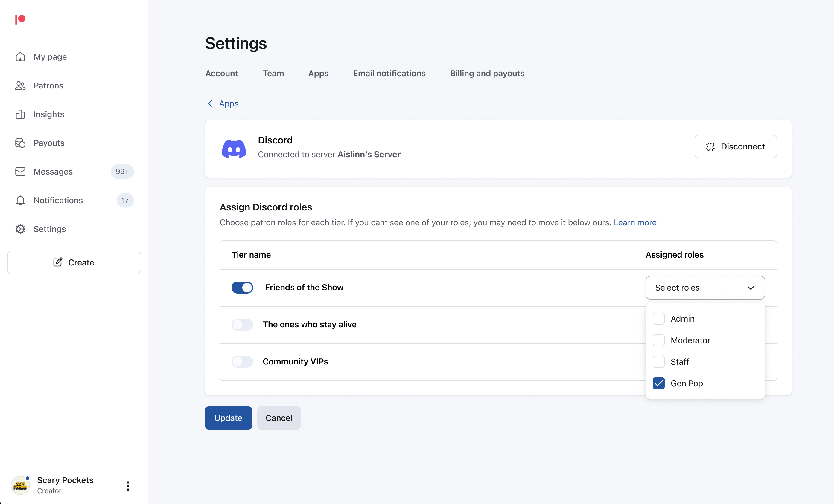Image resolution: width=834 pixels, height=504 pixels.
Task: Open the Select roles dropdown
Action: (x=705, y=288)
